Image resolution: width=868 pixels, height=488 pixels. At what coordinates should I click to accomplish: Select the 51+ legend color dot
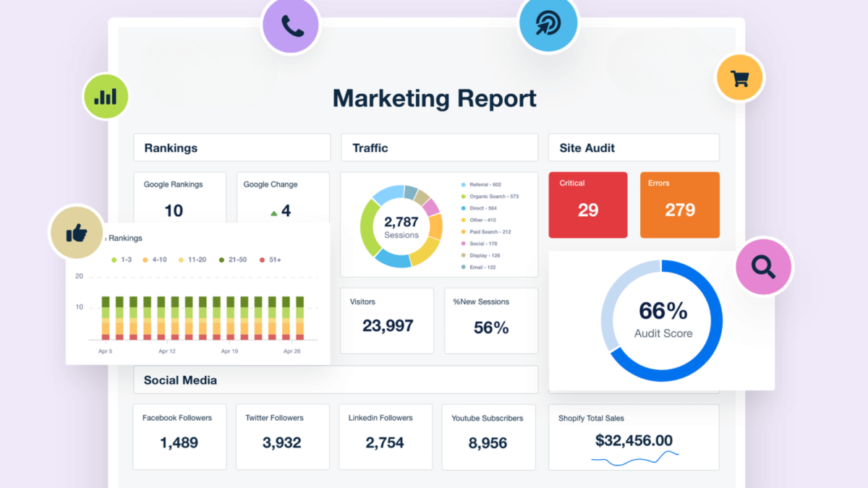point(262,260)
